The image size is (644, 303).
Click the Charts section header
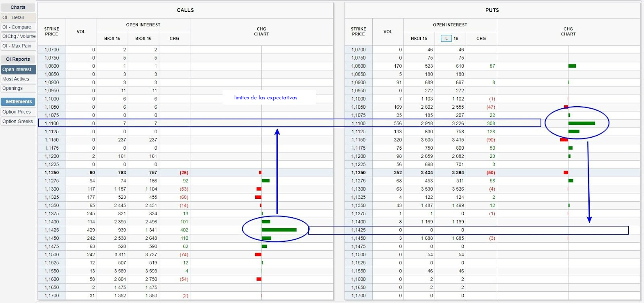point(18,7)
